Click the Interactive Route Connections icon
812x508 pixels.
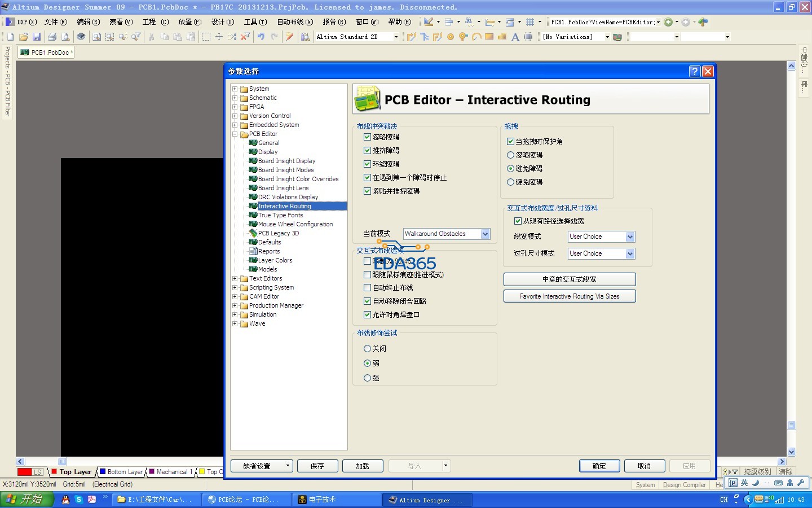tap(412, 37)
